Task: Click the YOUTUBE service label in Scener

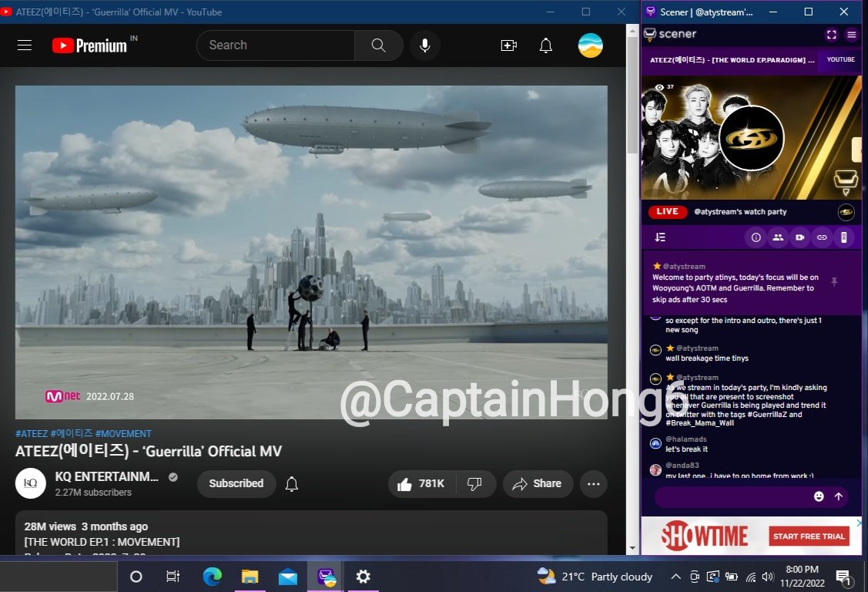Action: (840, 59)
